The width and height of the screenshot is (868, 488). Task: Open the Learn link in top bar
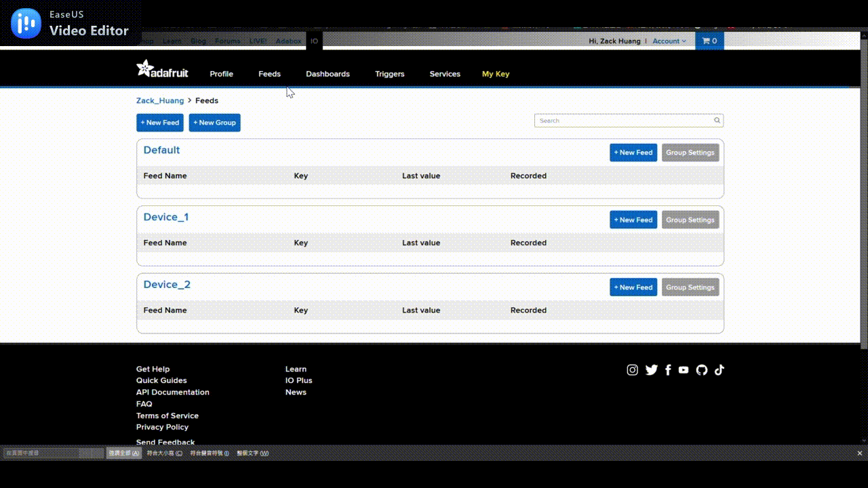pos(172,41)
